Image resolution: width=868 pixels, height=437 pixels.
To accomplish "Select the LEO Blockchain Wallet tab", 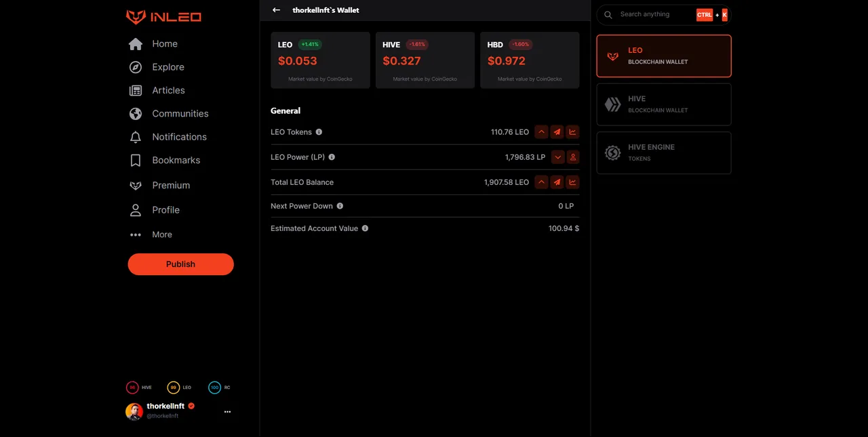I will [x=664, y=56].
